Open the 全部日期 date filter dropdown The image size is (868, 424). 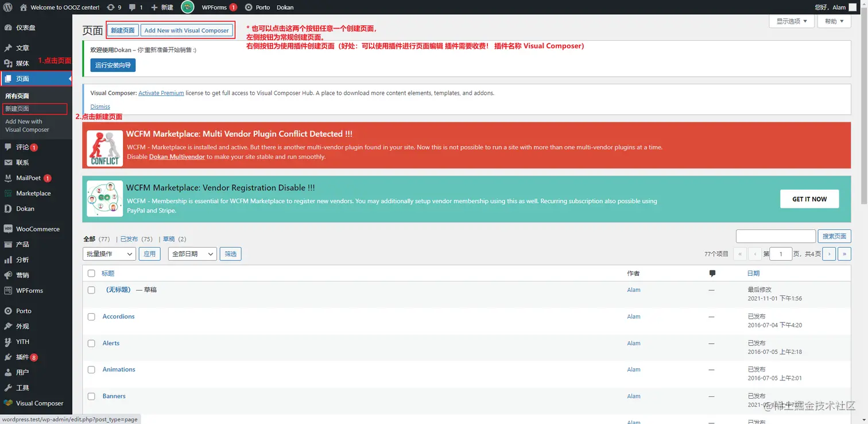point(192,254)
